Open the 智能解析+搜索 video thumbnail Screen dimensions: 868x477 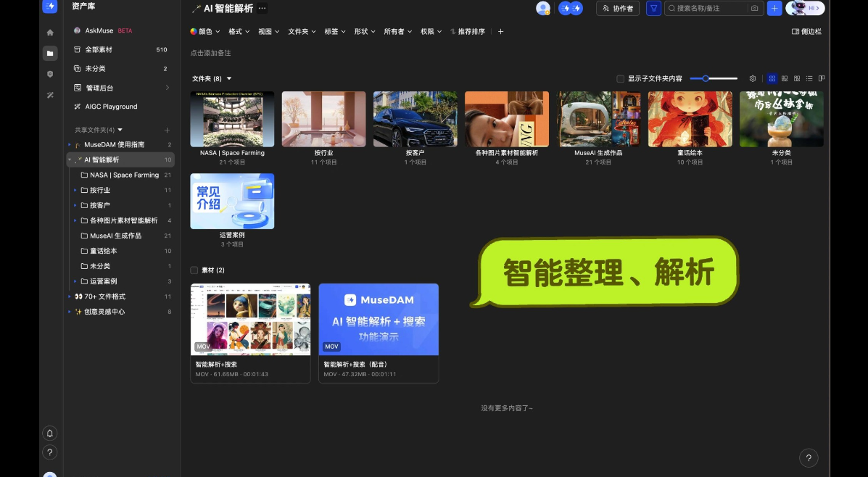click(x=250, y=319)
